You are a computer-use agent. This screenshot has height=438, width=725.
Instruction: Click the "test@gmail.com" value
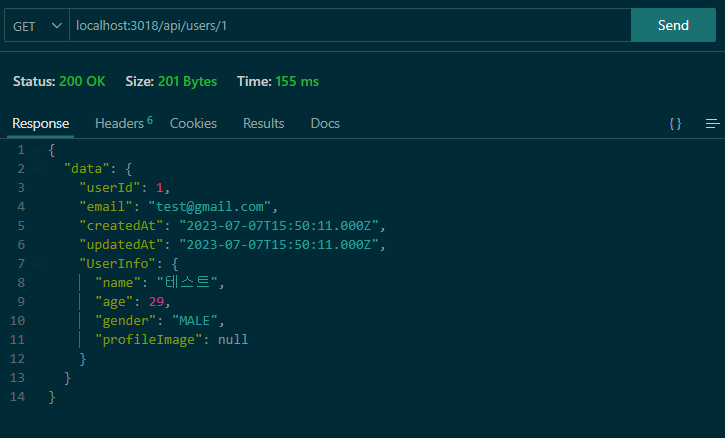209,207
